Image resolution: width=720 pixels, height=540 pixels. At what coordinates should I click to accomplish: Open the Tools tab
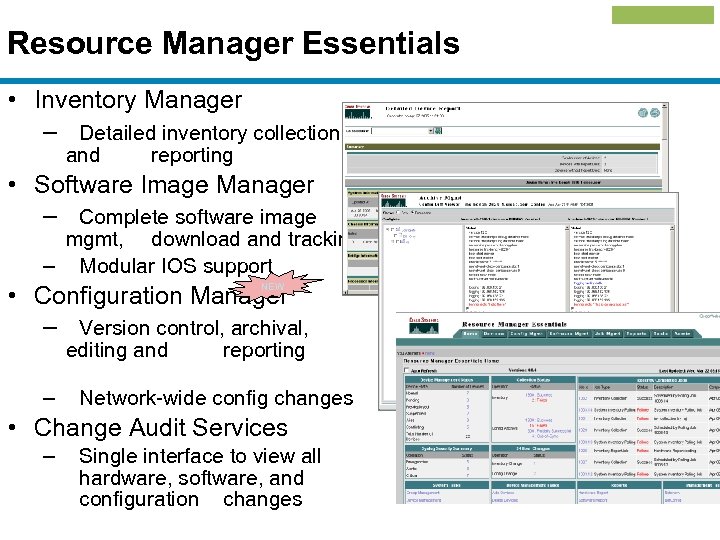point(660,334)
